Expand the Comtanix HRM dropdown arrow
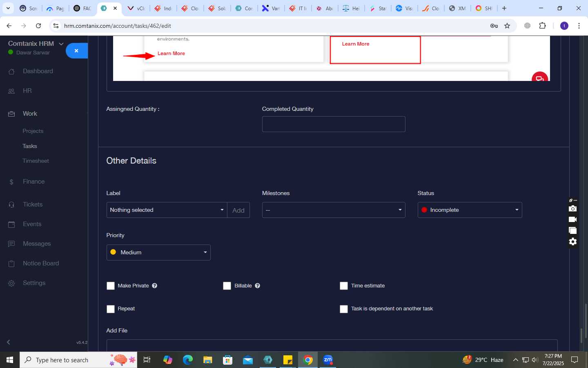 click(61, 44)
